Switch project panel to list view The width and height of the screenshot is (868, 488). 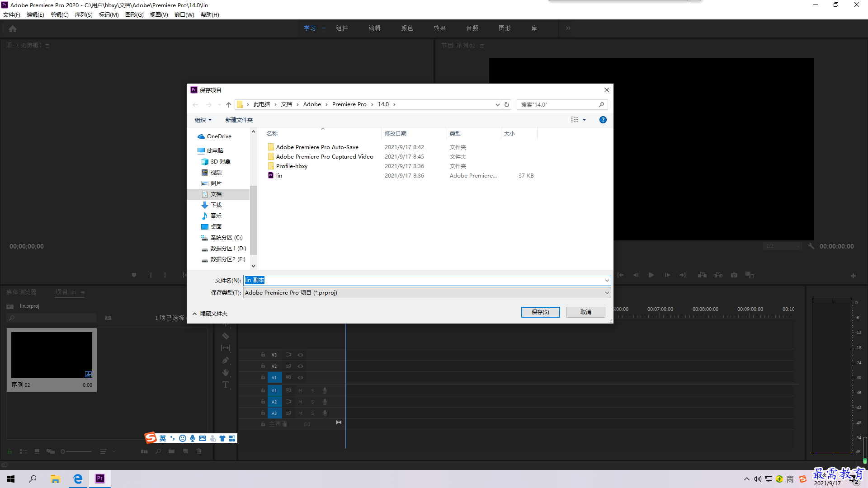(24, 451)
